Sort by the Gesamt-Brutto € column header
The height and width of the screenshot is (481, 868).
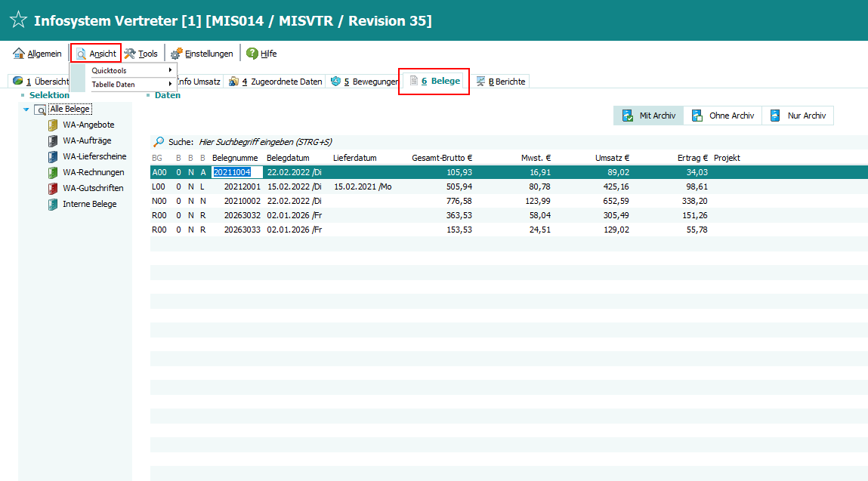pos(441,158)
